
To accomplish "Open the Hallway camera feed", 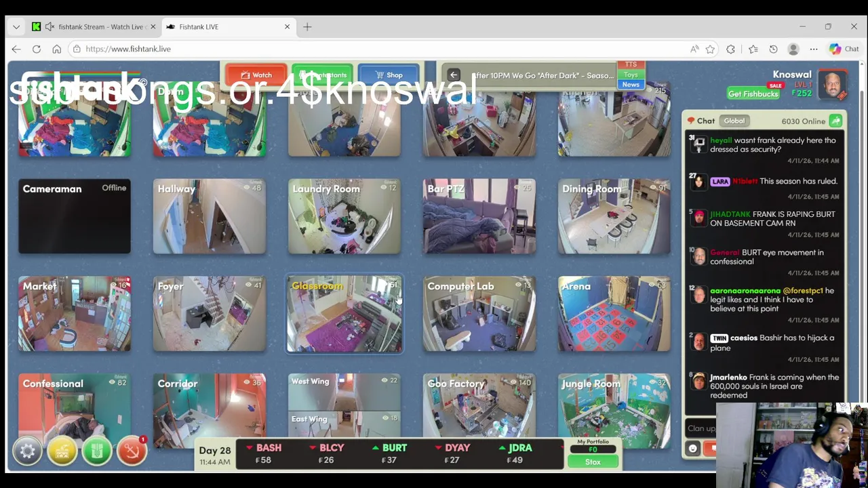I will (x=210, y=216).
